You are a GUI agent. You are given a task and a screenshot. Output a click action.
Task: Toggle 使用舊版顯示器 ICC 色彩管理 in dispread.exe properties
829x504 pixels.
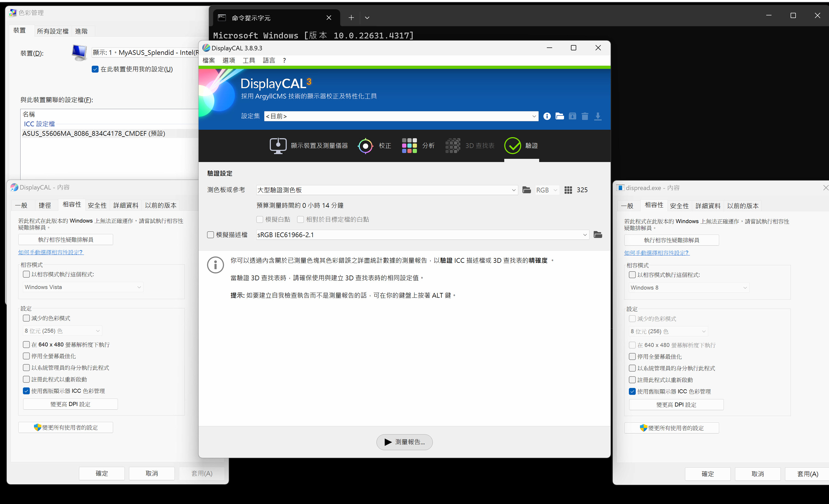(632, 391)
